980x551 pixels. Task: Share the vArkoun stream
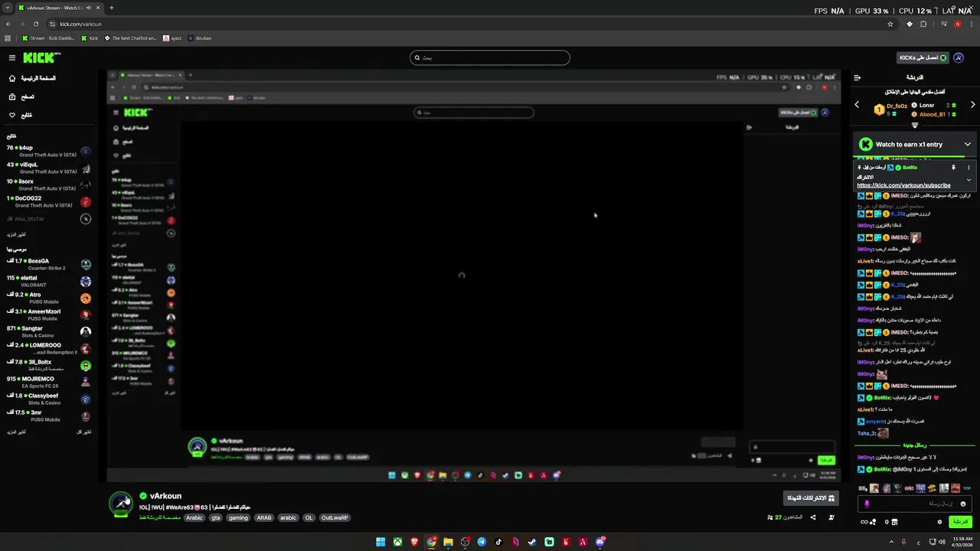tap(813, 517)
